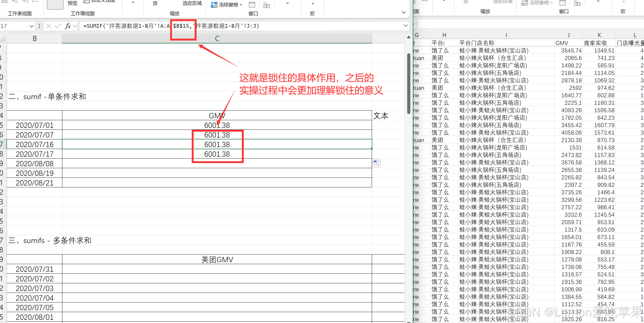
Task: Open the window group dropdown arrow left of 宏
Action: [x=287, y=3]
